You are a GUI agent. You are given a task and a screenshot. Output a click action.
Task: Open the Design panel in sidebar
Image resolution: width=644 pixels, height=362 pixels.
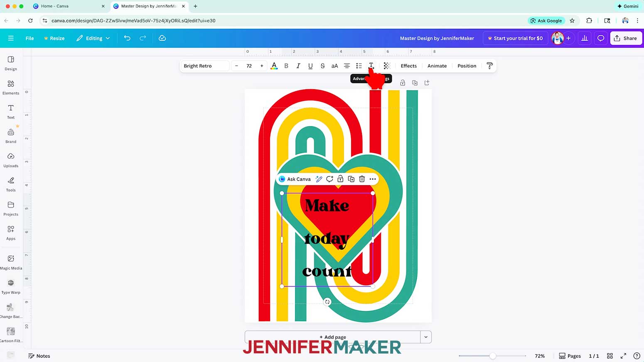pos(11,64)
